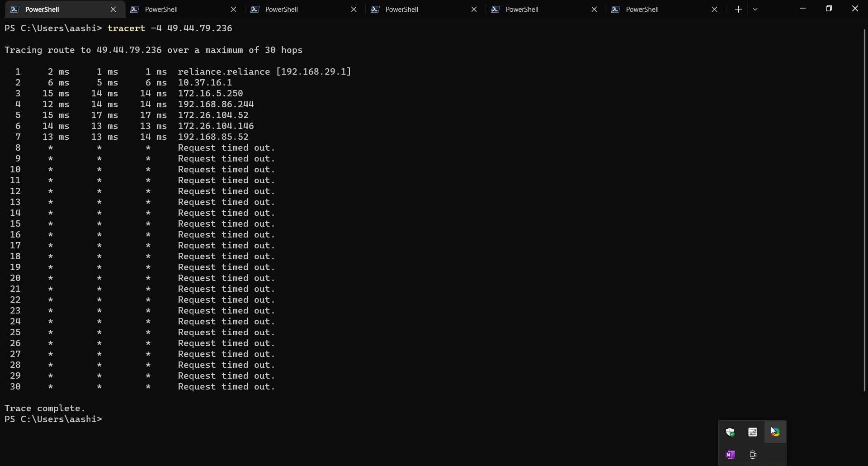Click the IP address 192.168.85.52
The width and height of the screenshot is (868, 466).
(x=213, y=137)
